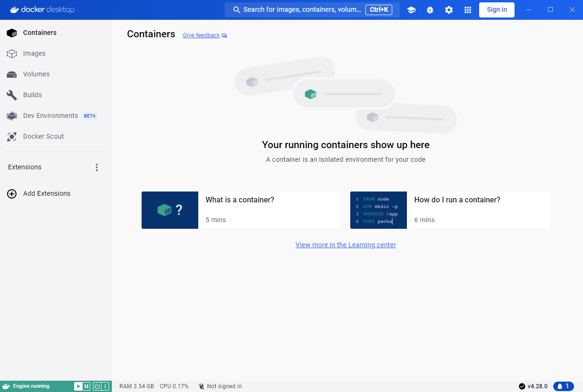583x392 pixels.
Task: Click the 5 mins duration text
Action: point(216,220)
